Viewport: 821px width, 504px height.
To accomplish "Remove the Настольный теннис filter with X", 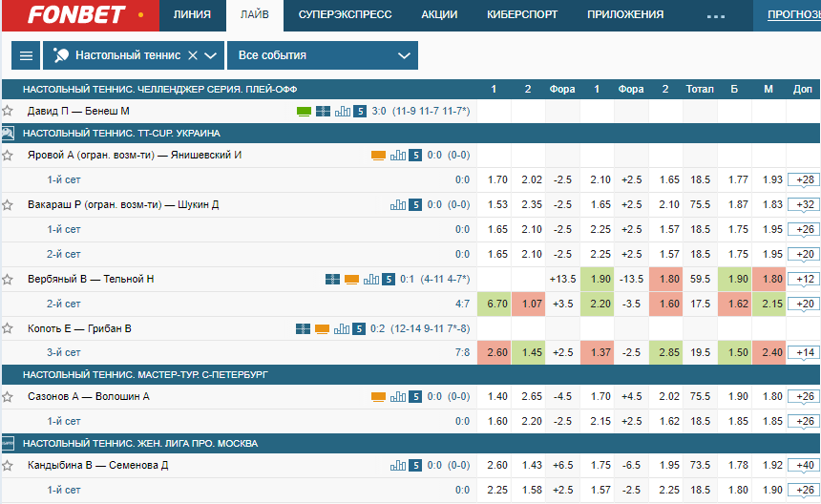I will tap(193, 55).
